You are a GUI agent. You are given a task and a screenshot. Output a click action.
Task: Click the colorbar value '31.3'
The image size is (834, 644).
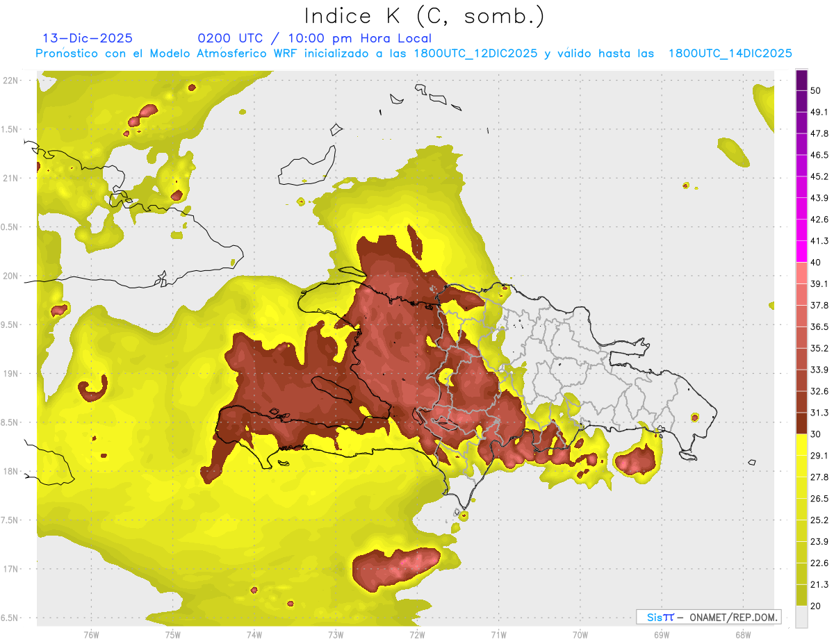coord(819,413)
